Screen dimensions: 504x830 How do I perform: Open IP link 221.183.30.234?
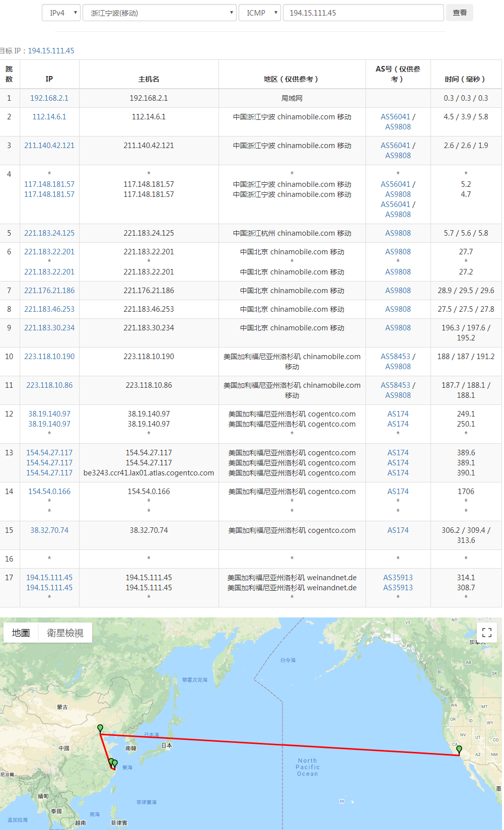(49, 328)
